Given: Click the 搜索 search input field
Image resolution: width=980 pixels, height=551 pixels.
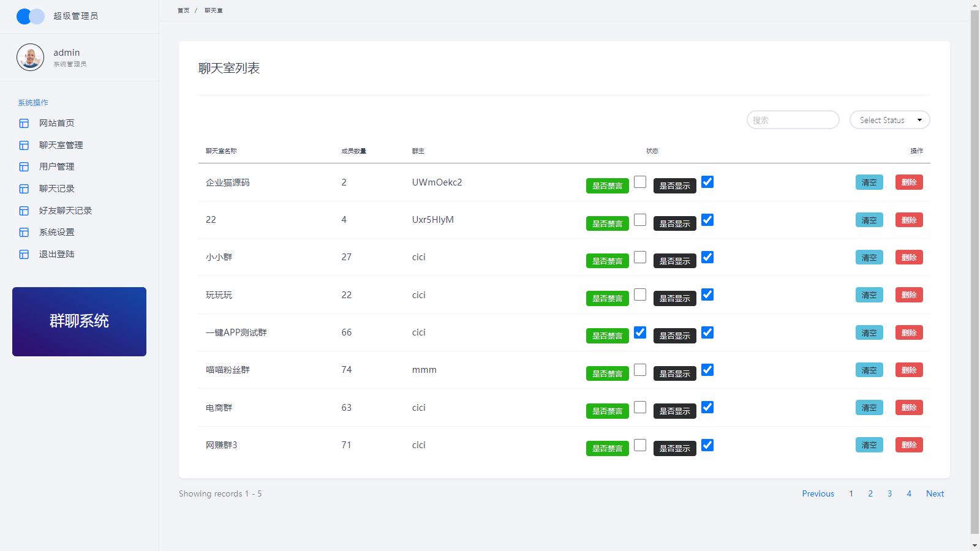Looking at the screenshot, I should click(x=793, y=120).
